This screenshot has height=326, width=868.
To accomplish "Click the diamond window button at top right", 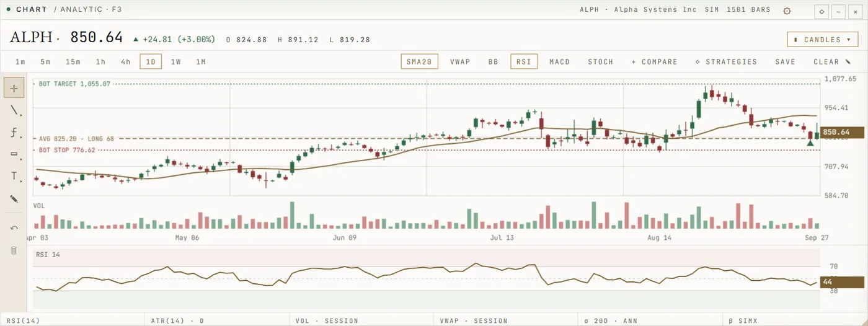I will [x=822, y=11].
